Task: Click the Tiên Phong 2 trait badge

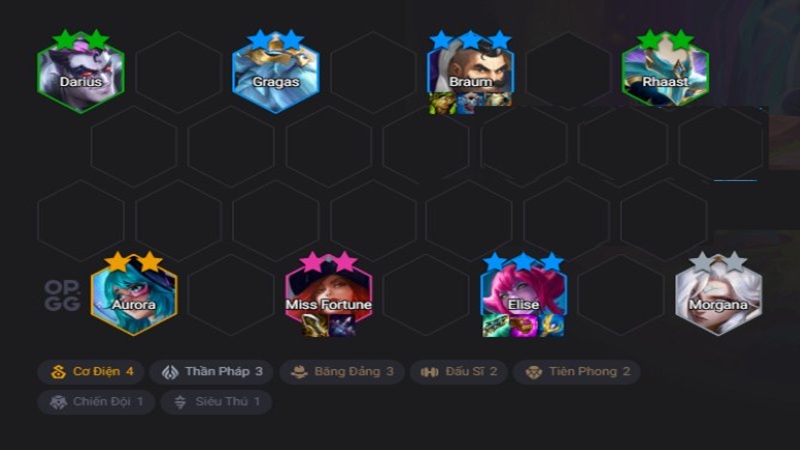Action: 577,371
